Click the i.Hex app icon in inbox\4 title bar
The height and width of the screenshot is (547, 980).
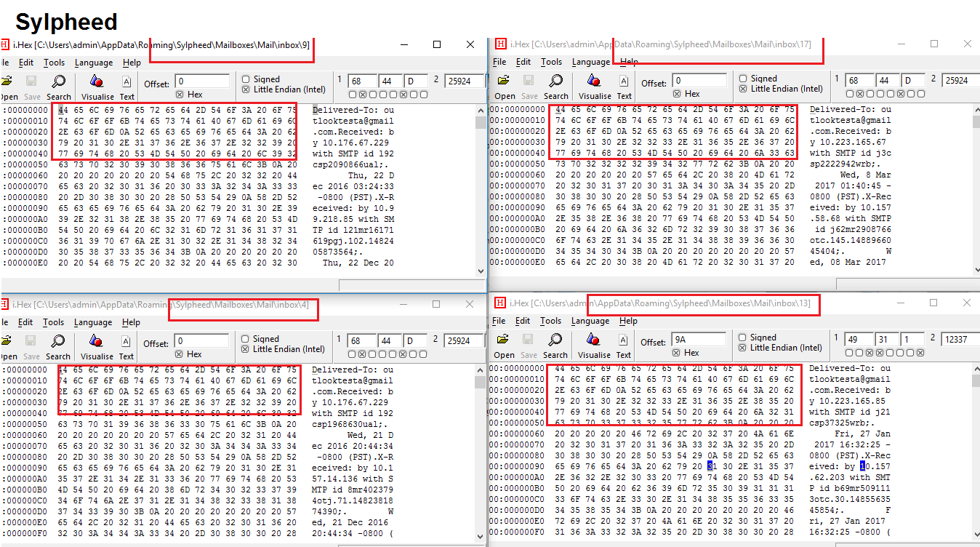[x=4, y=304]
